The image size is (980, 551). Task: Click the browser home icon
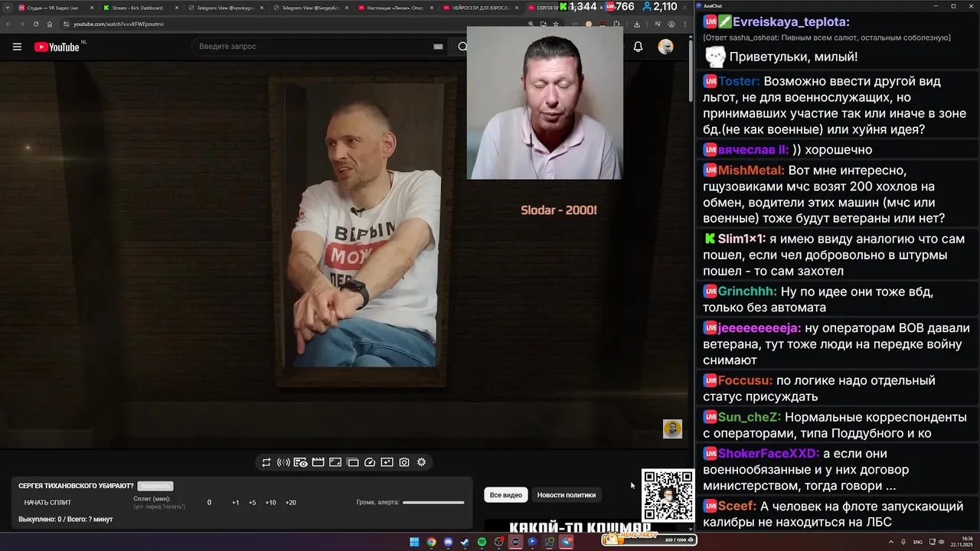[50, 24]
